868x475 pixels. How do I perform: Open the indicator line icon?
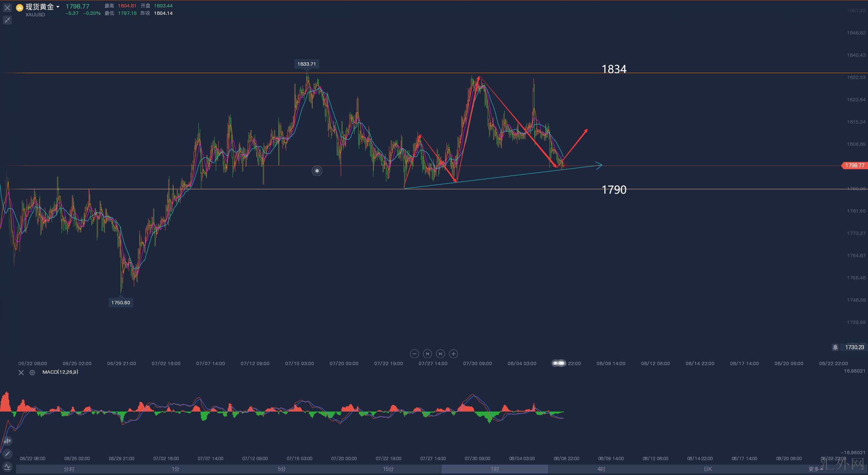7,467
